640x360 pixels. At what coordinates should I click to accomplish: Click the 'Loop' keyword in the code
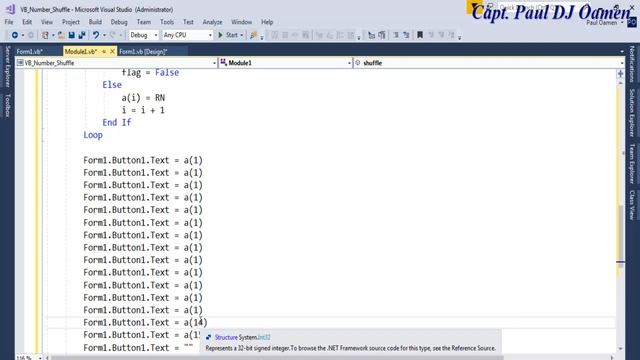93,135
